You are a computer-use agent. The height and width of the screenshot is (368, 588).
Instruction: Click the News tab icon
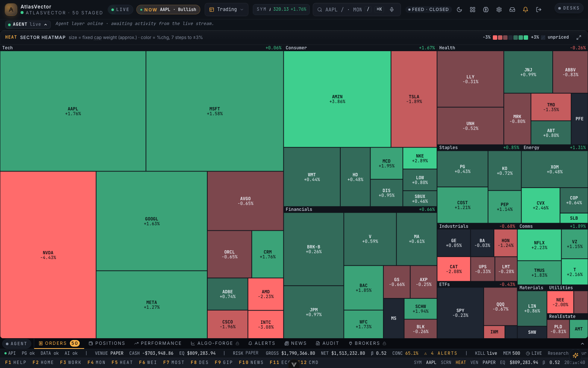pyautogui.click(x=287, y=343)
